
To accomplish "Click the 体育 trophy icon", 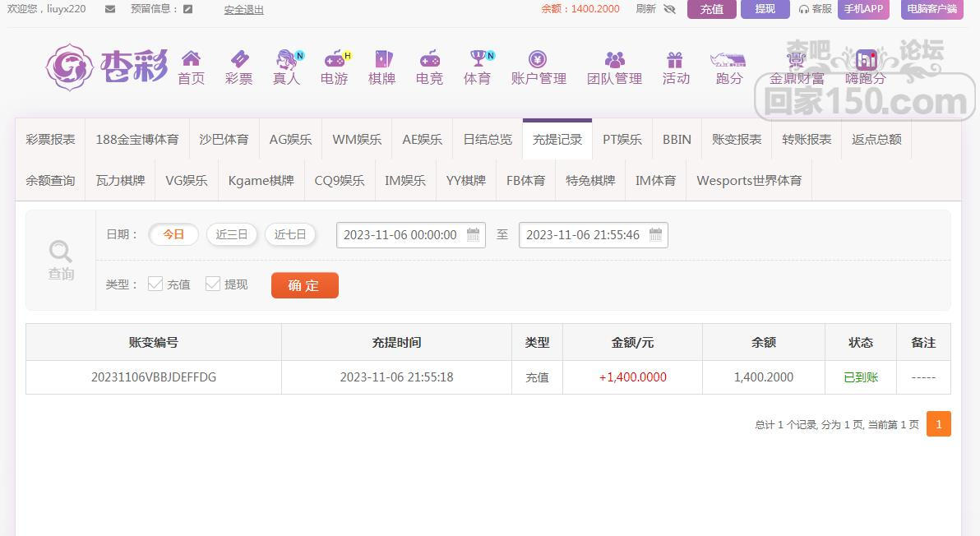I will click(x=477, y=59).
